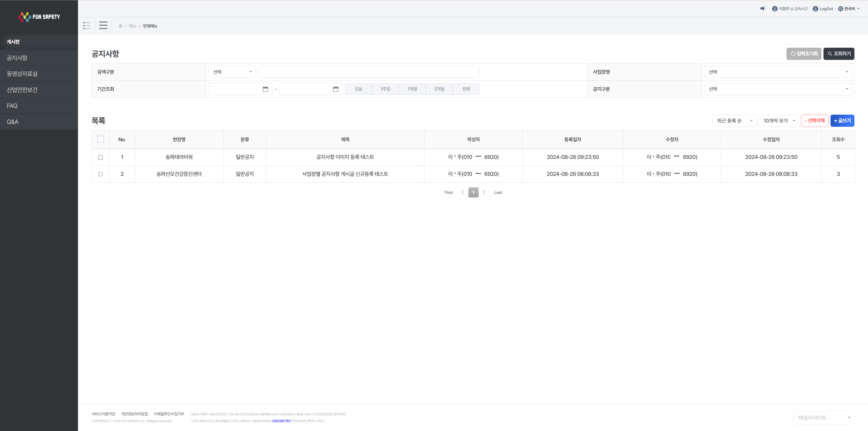Go to First page

[448, 192]
